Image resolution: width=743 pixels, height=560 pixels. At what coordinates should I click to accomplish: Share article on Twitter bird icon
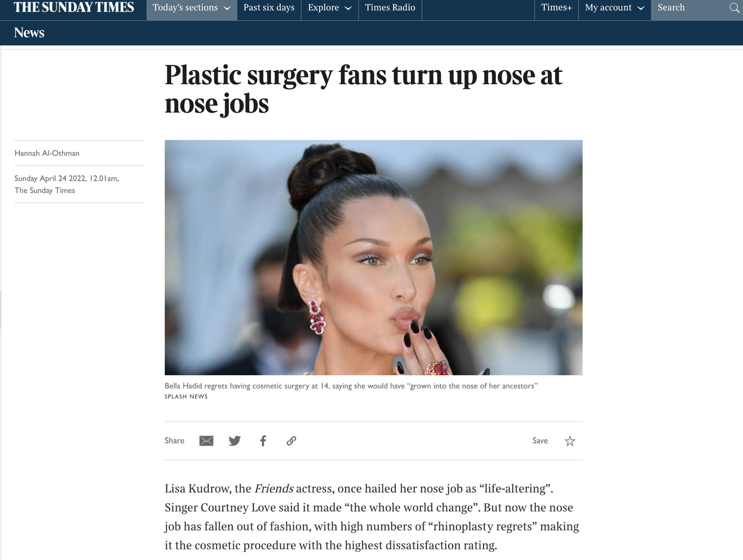pos(235,441)
